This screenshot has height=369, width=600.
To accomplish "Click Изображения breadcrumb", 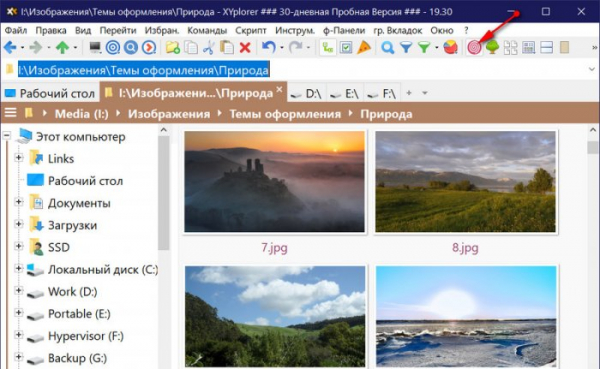I will pos(169,114).
